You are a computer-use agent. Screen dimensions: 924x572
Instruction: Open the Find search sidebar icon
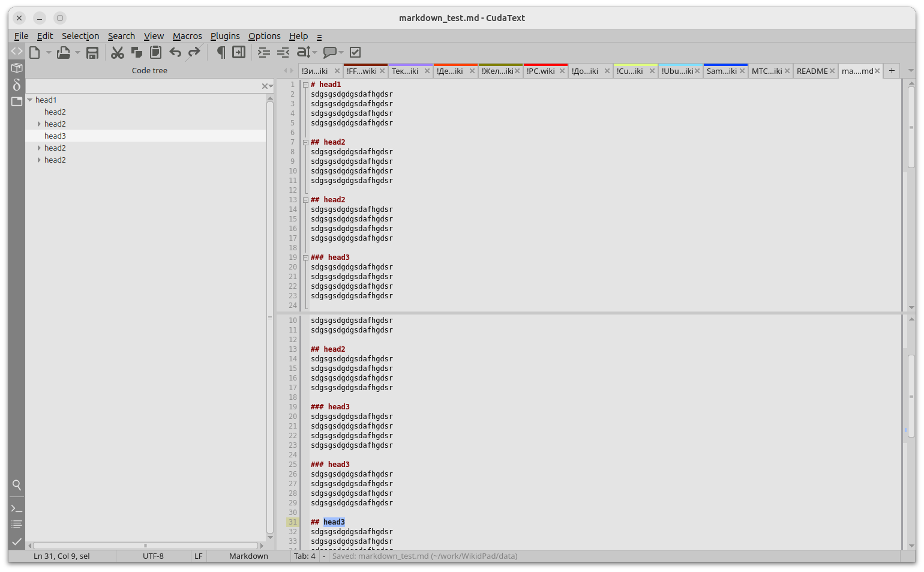coord(17,485)
